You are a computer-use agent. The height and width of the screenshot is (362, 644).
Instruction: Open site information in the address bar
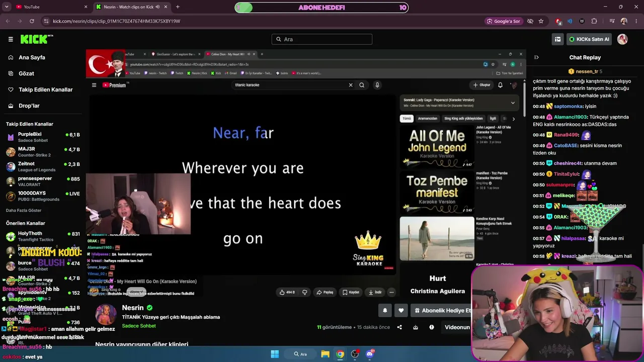coord(46,21)
